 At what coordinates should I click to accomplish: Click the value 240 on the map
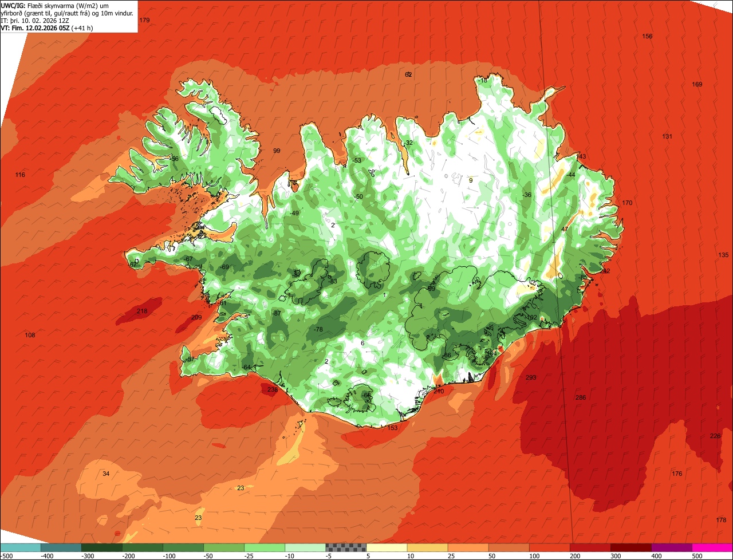[x=439, y=391]
